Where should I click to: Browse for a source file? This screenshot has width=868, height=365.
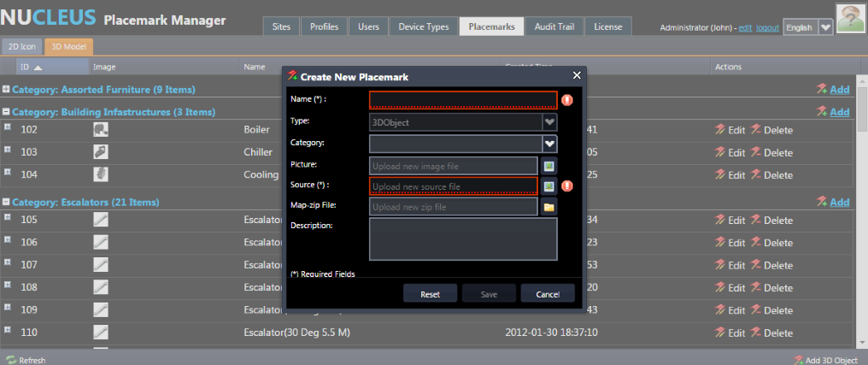[x=548, y=186]
